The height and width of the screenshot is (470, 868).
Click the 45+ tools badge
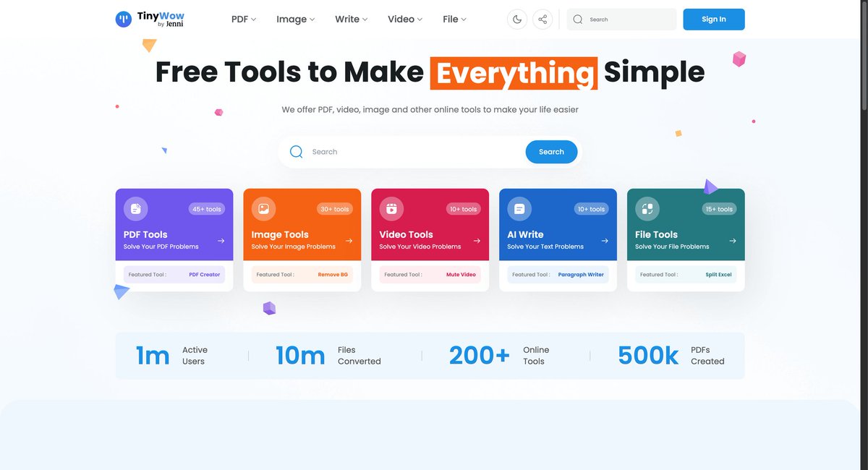pyautogui.click(x=208, y=209)
